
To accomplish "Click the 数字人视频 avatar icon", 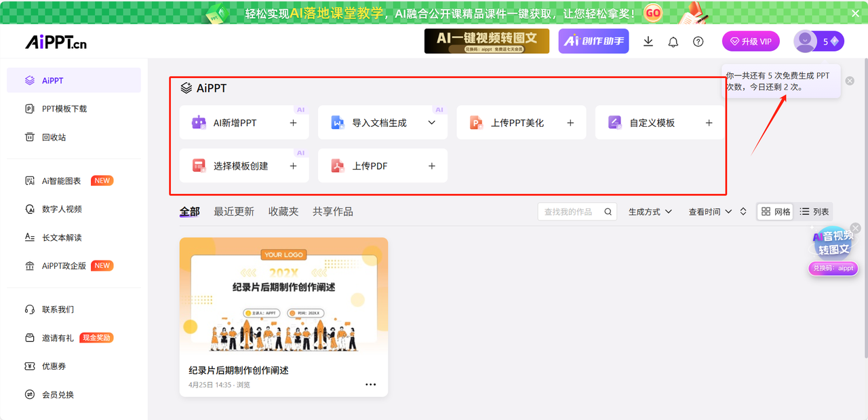I will click(29, 209).
